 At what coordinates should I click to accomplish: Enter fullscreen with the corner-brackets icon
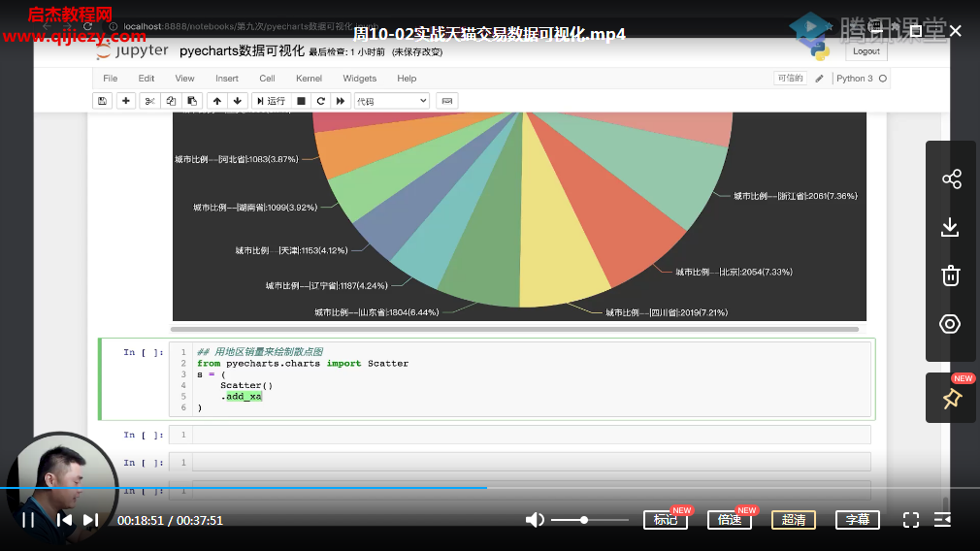911,520
